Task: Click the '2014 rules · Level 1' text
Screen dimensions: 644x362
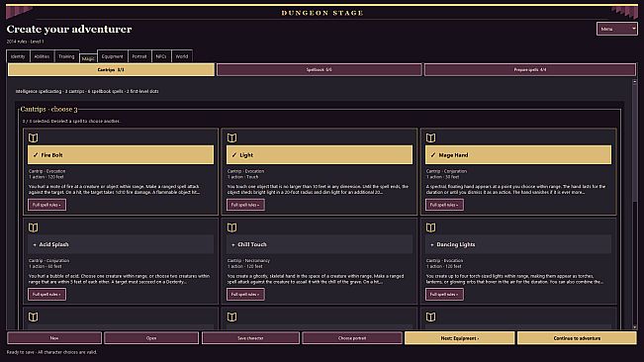Action: pos(25,42)
